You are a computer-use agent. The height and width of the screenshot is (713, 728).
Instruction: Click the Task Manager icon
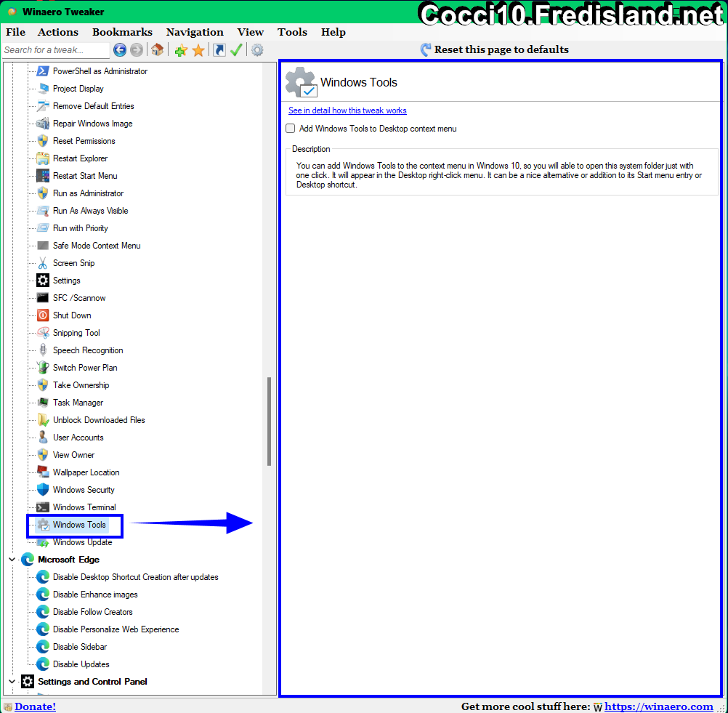(43, 402)
